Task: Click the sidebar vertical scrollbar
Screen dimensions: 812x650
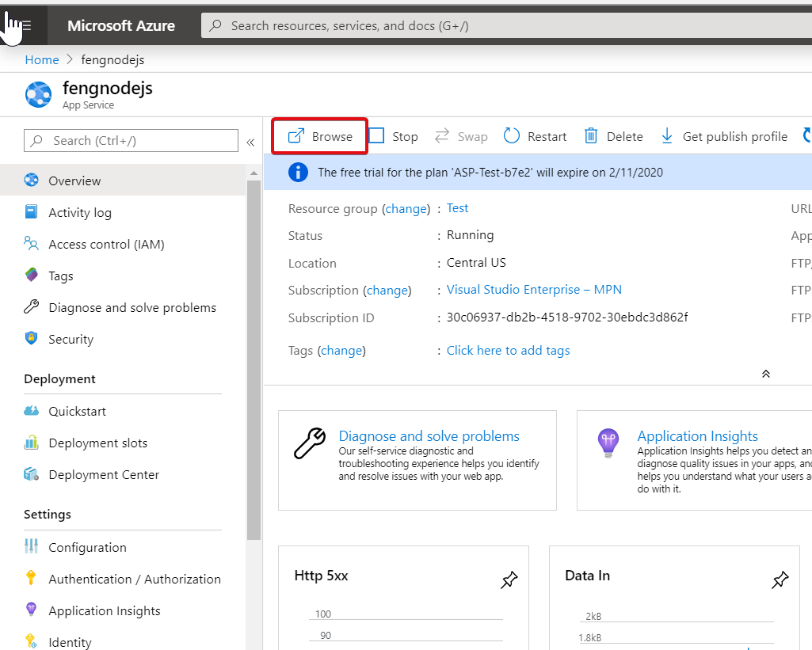Action: [254, 359]
